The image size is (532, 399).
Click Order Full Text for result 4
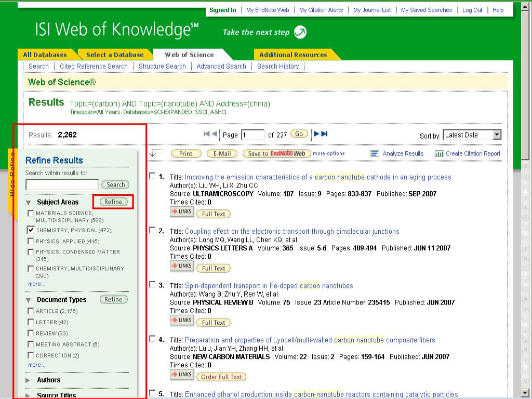pos(221,377)
